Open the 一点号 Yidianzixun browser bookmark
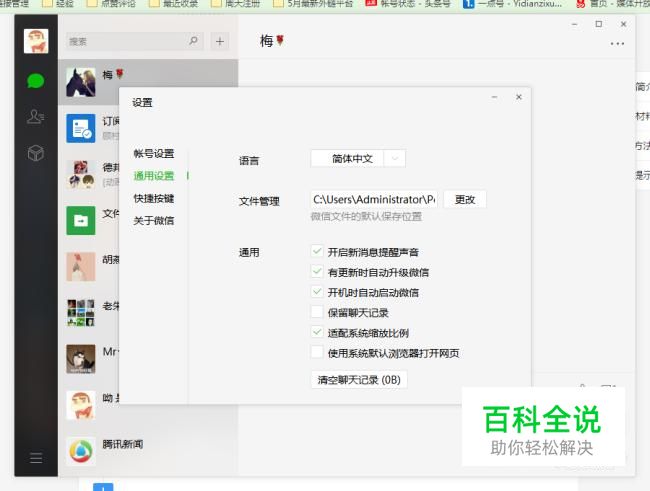The height and width of the screenshot is (491, 650). 513,4
